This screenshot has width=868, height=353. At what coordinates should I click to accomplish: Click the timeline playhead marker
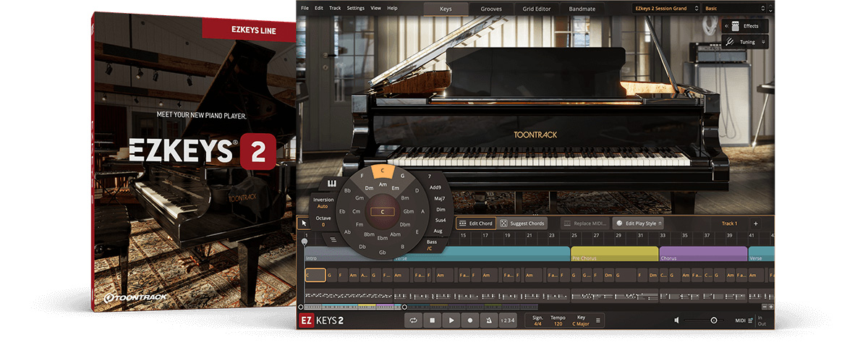(305, 242)
